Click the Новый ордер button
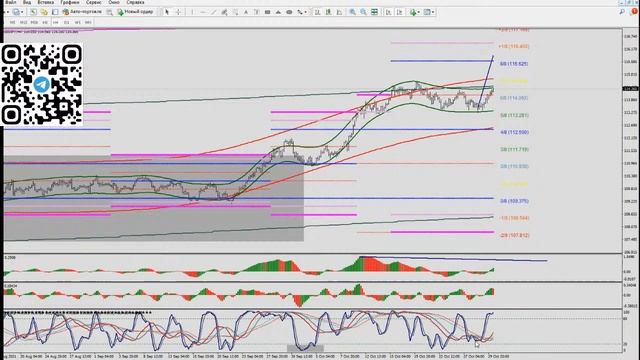Screen dimensions: 640x360 [135, 12]
